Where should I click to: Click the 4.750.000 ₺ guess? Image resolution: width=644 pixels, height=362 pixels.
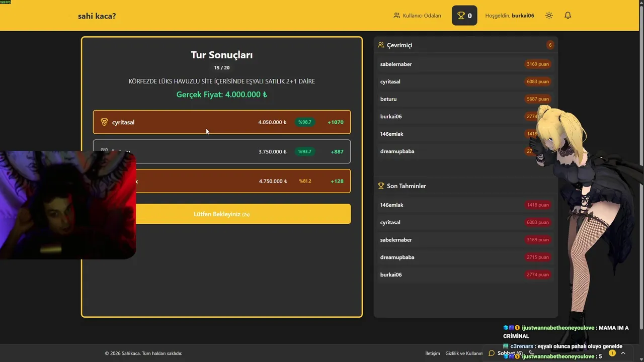273,181
